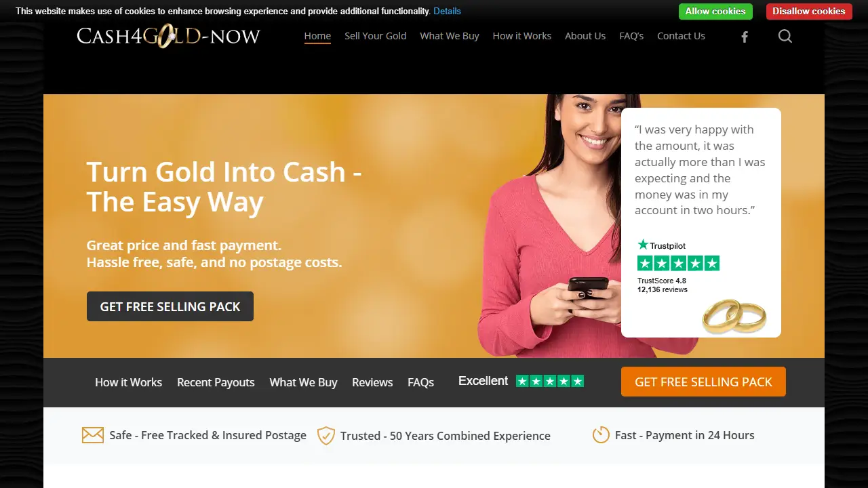Click the orange Get Free Selling Pack button
Screen dimensions: 868x488
tap(703, 382)
